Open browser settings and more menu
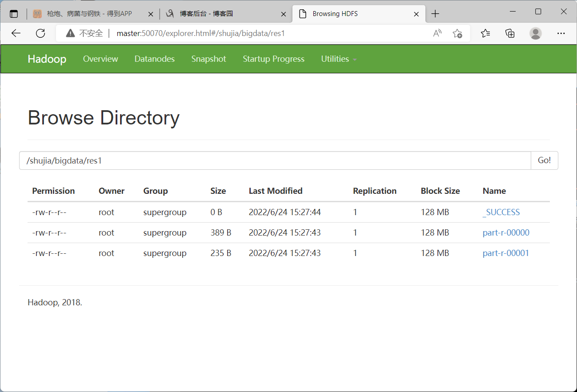The image size is (577, 392). (x=561, y=33)
